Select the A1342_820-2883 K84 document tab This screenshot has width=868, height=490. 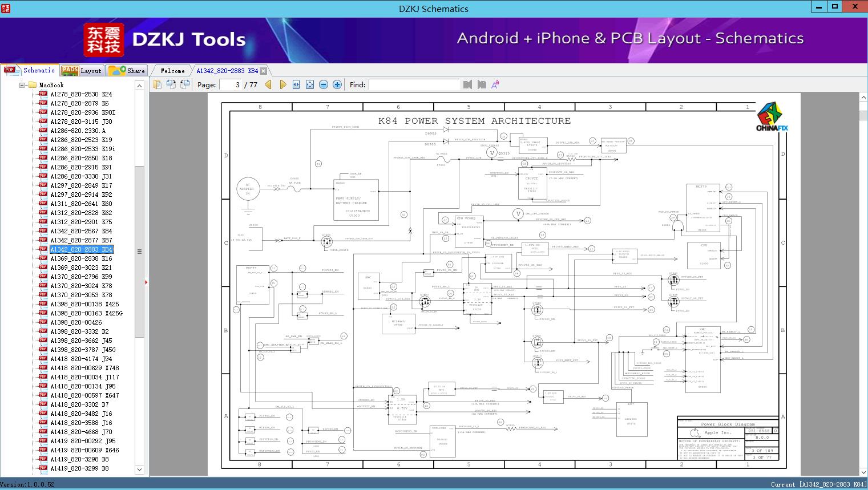pos(227,71)
